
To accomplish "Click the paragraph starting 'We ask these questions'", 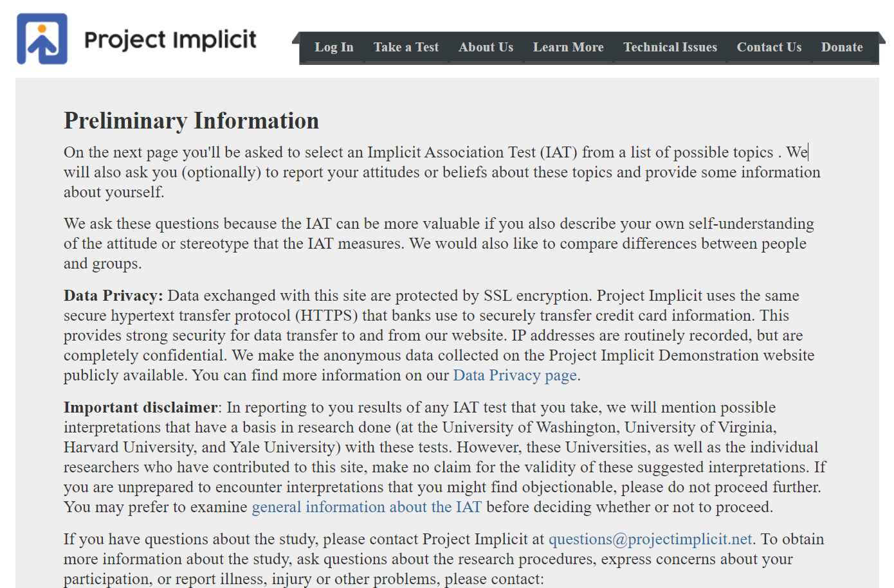I will [438, 244].
